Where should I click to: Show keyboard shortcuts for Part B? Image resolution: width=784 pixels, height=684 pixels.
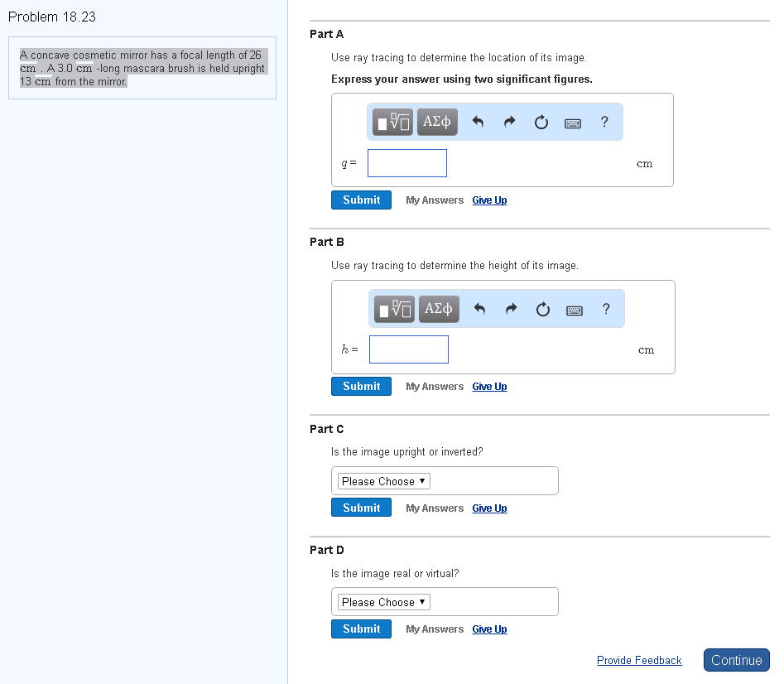[x=575, y=311]
